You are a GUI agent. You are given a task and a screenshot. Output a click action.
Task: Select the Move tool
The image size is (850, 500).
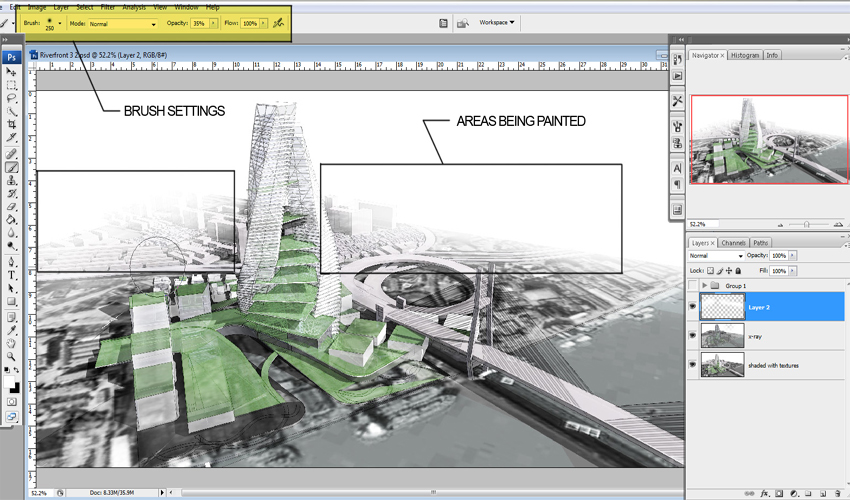click(11, 72)
